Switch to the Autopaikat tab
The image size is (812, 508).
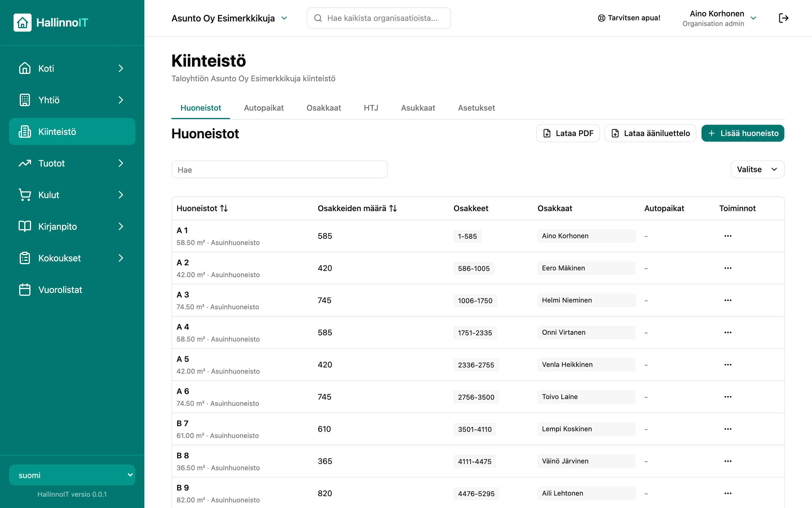tap(264, 108)
